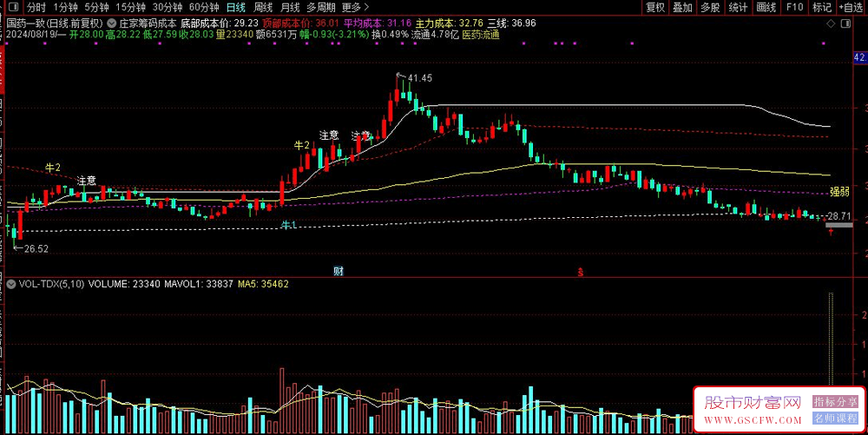The width and height of the screenshot is (868, 435).
Task: Add stock via +自选 button
Action: click(x=852, y=7)
